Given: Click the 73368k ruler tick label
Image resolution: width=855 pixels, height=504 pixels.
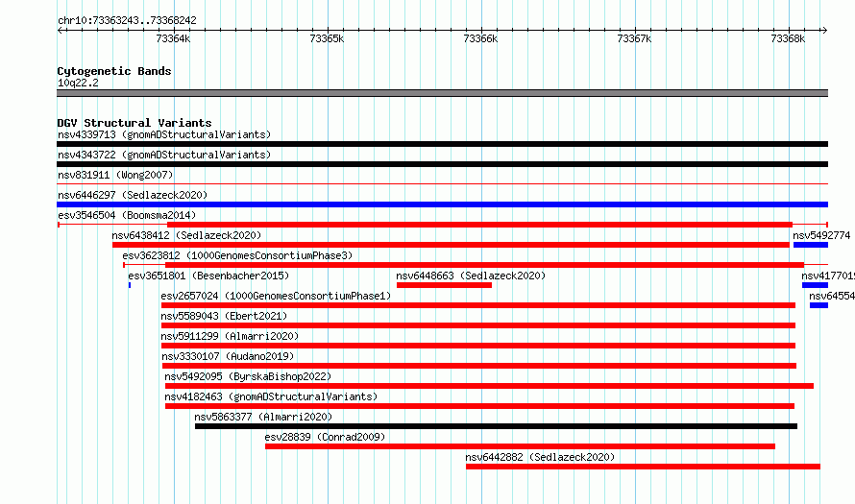Looking at the screenshot, I should coord(788,38).
